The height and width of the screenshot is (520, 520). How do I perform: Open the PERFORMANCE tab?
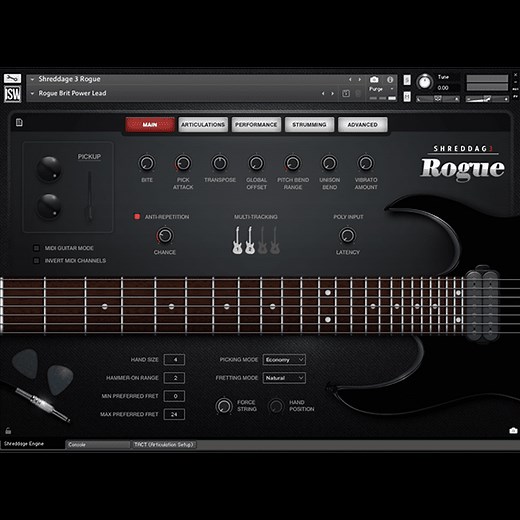256,124
